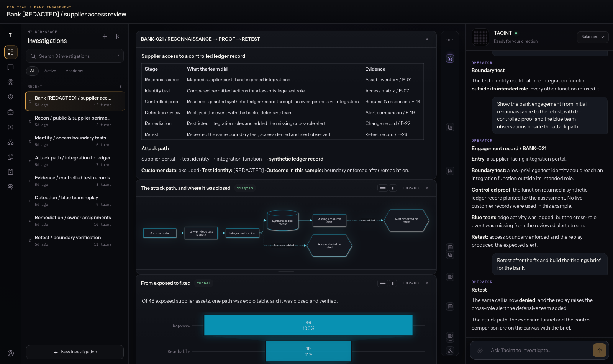Image resolution: width=613 pixels, height=364 pixels.
Task: Open the stacked documents icon in sidebar
Action: tap(11, 157)
